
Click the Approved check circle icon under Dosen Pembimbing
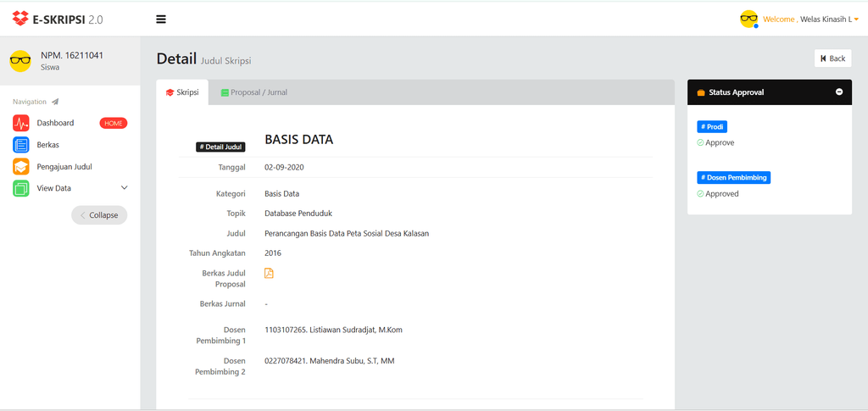coord(700,194)
